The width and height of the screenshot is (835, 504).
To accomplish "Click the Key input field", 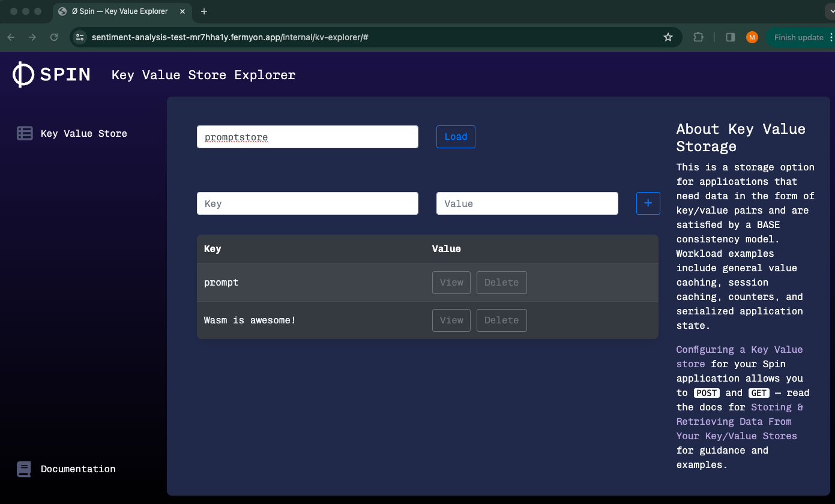I will [x=307, y=203].
